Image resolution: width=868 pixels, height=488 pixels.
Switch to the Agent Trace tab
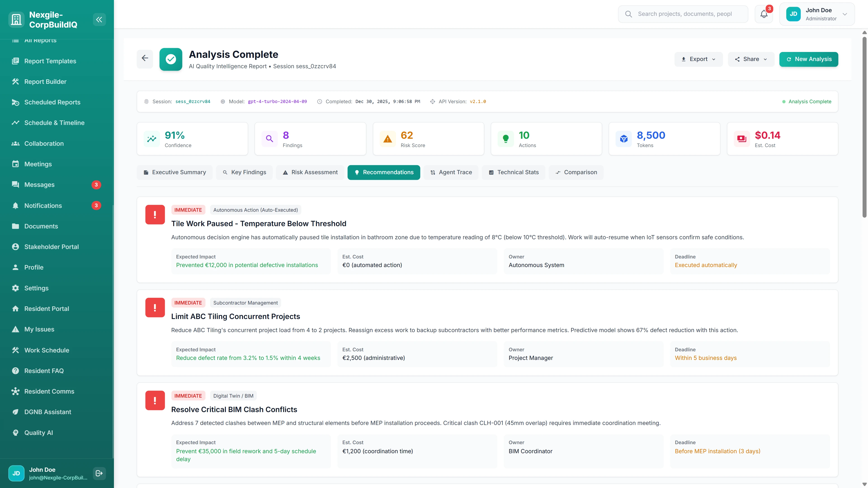pyautogui.click(x=451, y=172)
